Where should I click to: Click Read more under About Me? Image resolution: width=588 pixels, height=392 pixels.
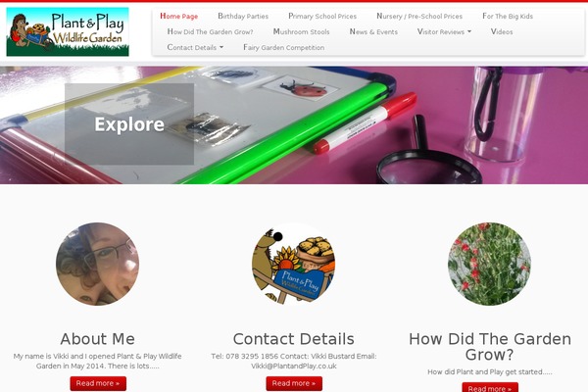pos(98,383)
